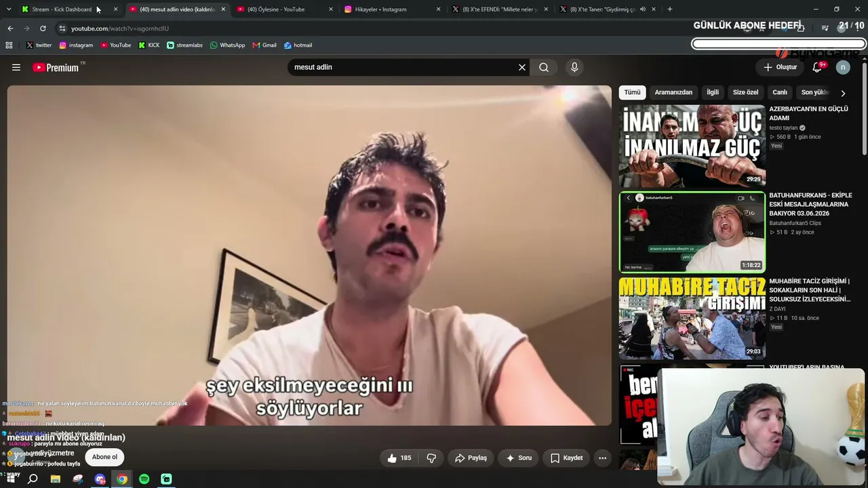Open the account avatar menu
The image size is (868, 488).
[843, 67]
